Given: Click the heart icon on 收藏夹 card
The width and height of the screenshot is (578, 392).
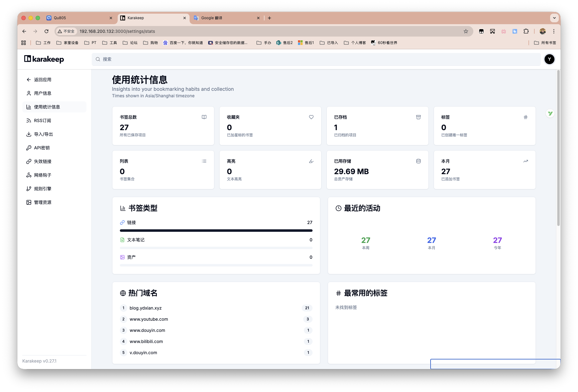Looking at the screenshot, I should pos(311,117).
